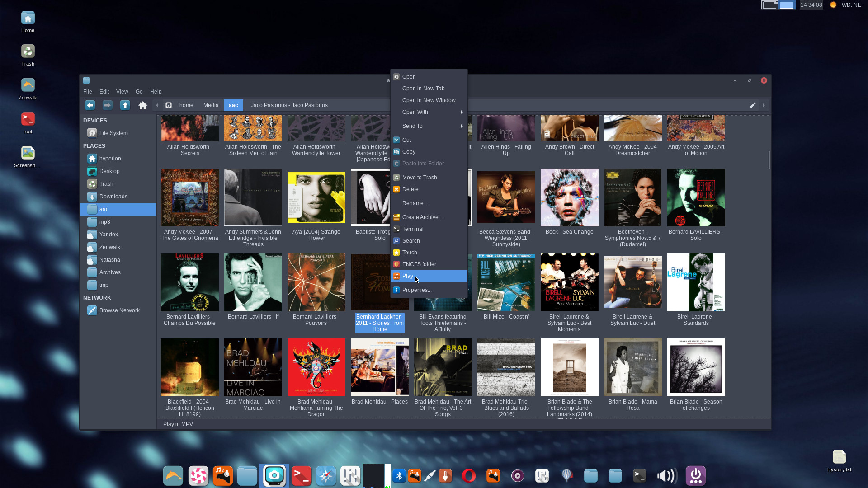Screen dimensions: 868x488
Task: Click the volume speaker dock icon
Action: click(x=667, y=475)
